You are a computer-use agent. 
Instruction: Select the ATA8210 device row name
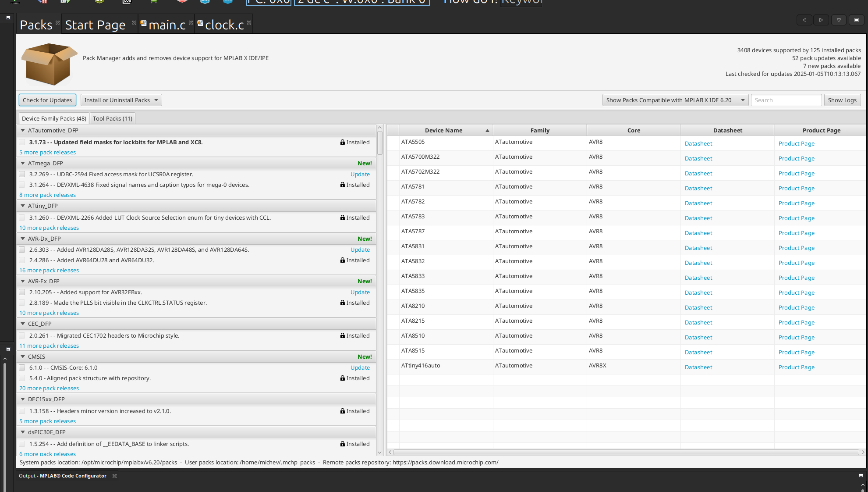coord(413,306)
